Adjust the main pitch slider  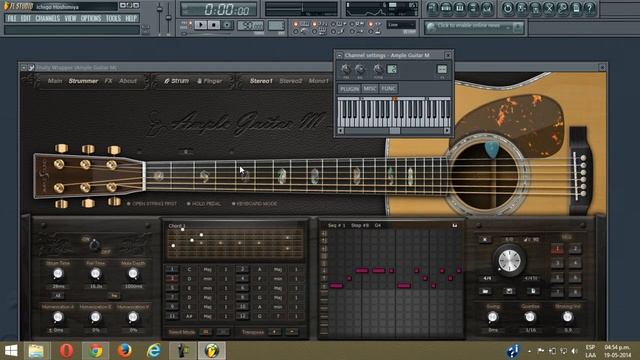click(169, 18)
